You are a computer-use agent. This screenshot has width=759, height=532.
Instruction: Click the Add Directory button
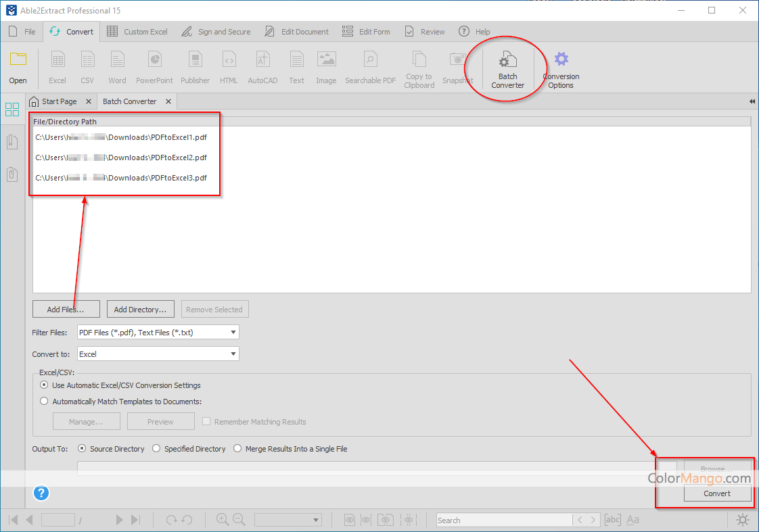point(141,310)
